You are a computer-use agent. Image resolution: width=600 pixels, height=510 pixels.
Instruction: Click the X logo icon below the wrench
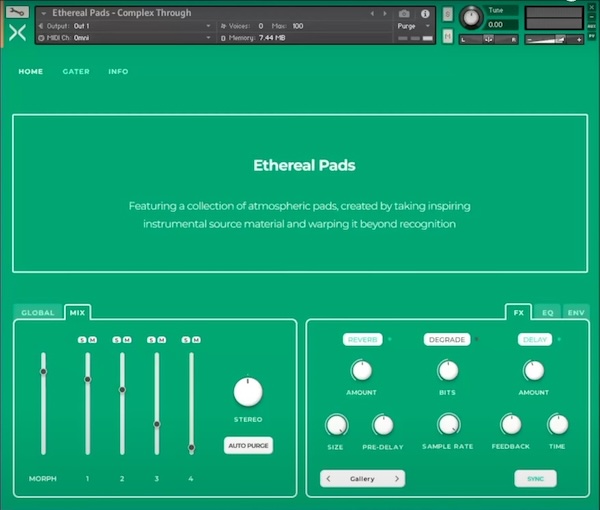[17, 33]
